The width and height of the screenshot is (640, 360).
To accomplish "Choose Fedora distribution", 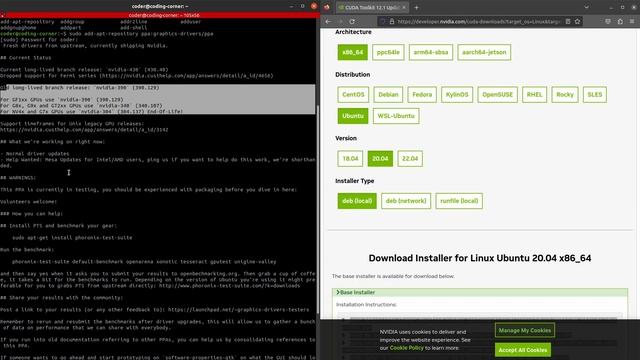I will pos(422,95).
